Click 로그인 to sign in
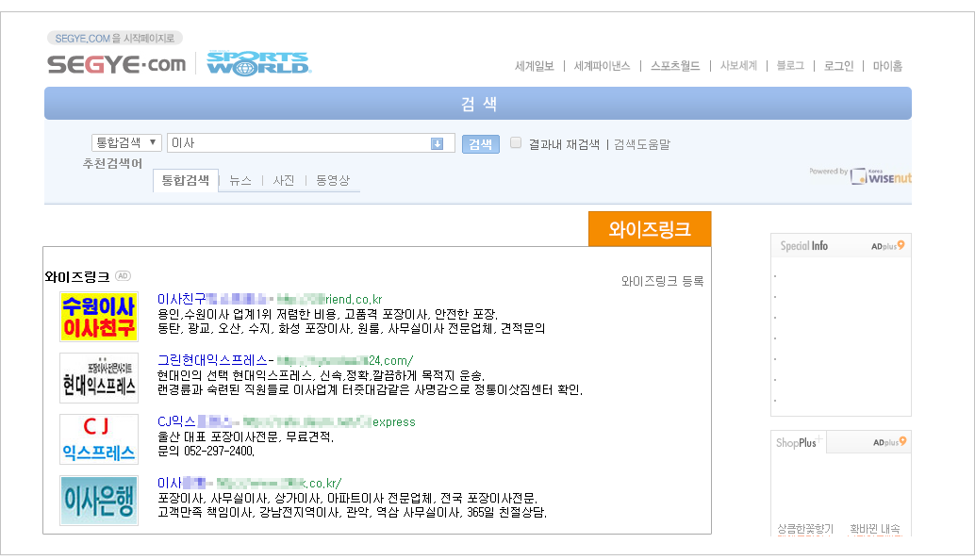The height and width of the screenshot is (560, 975). 839,66
